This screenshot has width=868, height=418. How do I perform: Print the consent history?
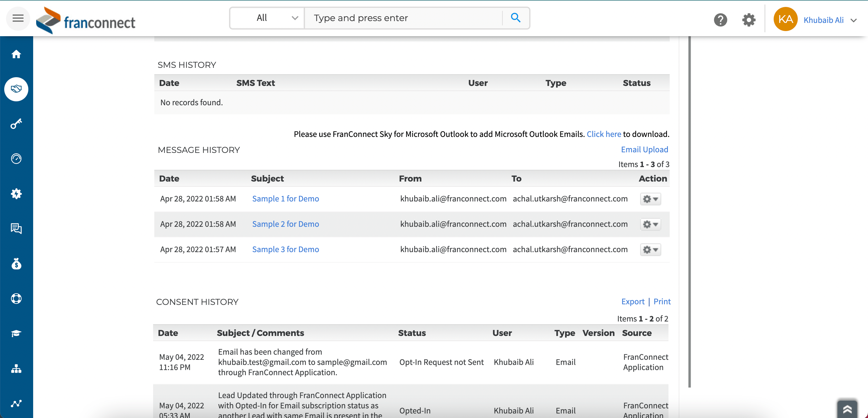pos(662,301)
